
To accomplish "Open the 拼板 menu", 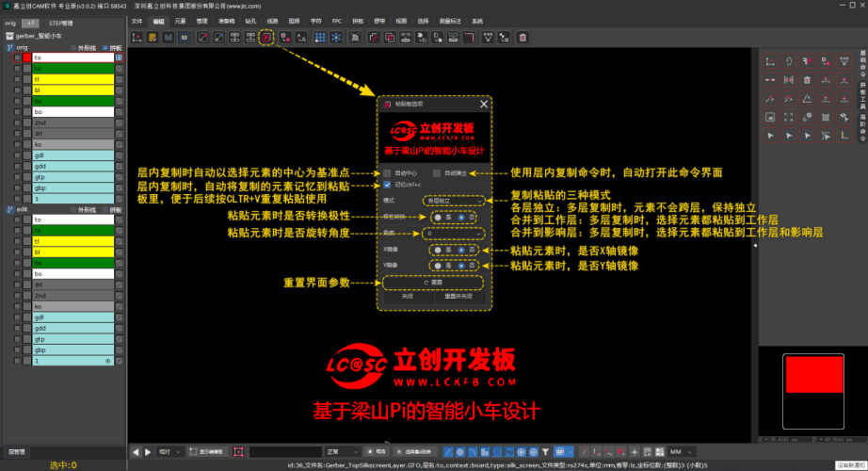I will pos(358,21).
